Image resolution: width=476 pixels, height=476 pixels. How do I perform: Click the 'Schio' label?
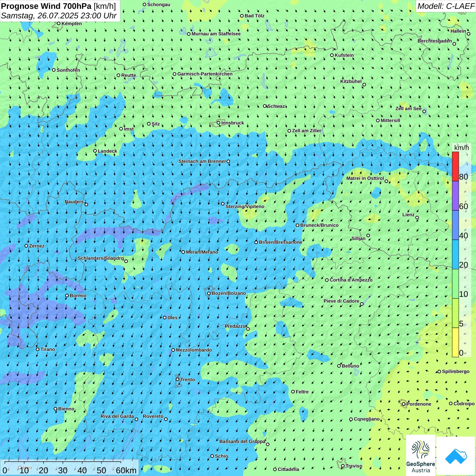tap(221, 456)
